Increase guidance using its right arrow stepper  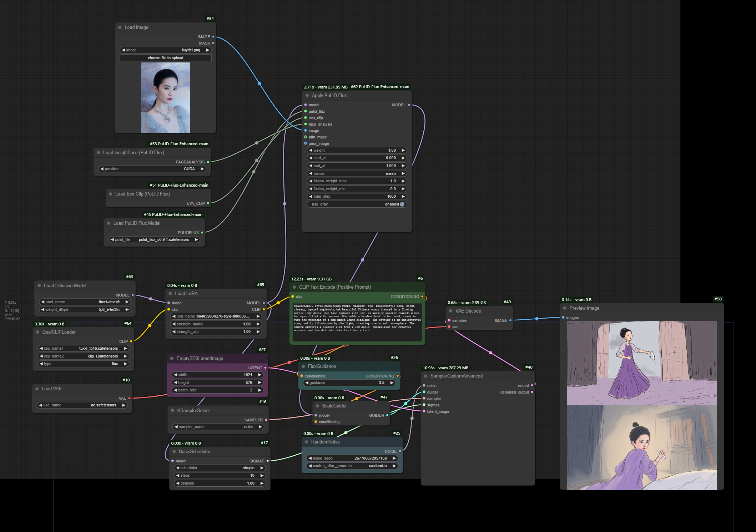(x=392, y=382)
